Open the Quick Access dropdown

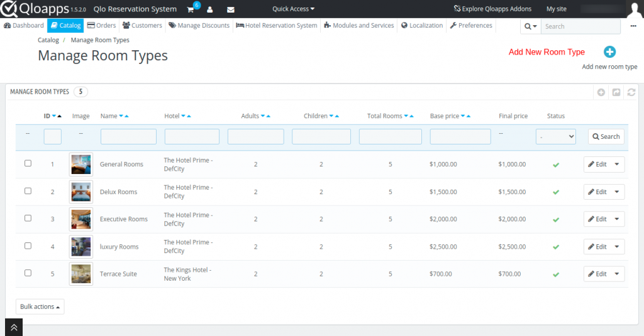(x=293, y=9)
